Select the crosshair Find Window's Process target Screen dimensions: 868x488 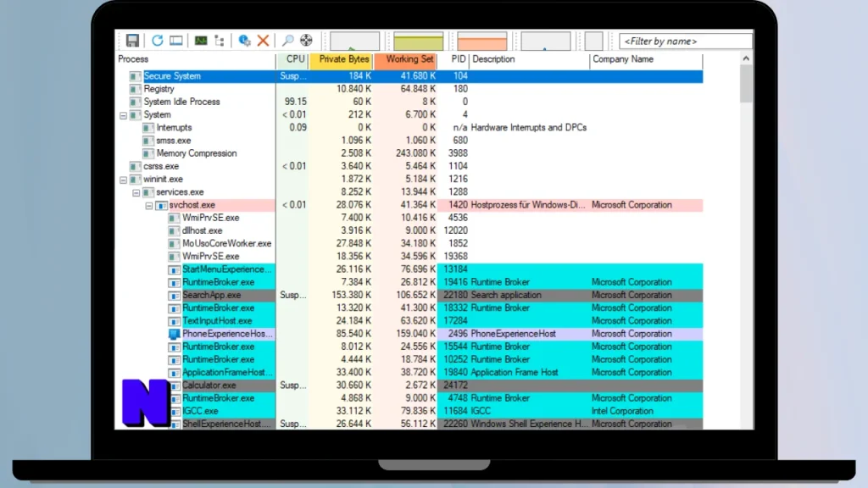(306, 41)
